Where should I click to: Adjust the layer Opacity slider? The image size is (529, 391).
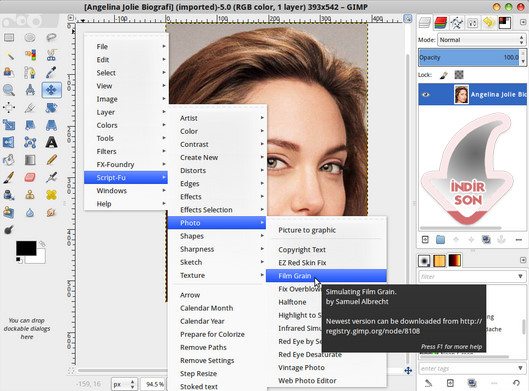469,57
